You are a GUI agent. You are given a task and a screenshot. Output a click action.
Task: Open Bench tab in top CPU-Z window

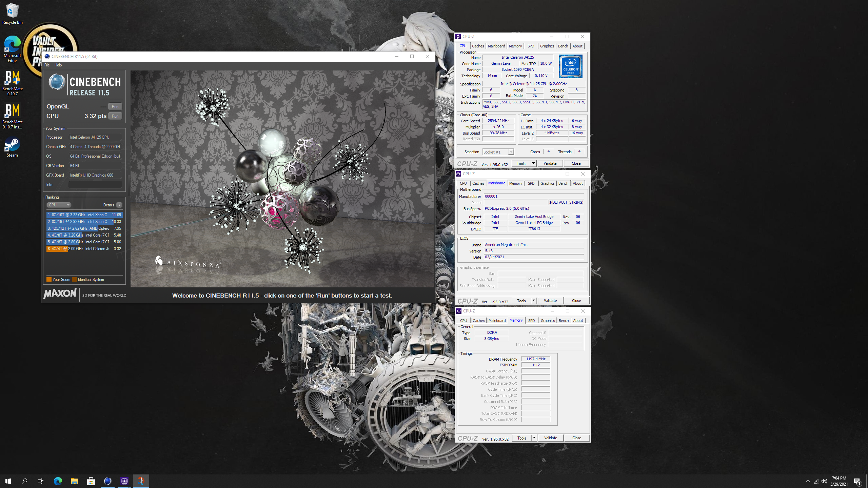(563, 46)
